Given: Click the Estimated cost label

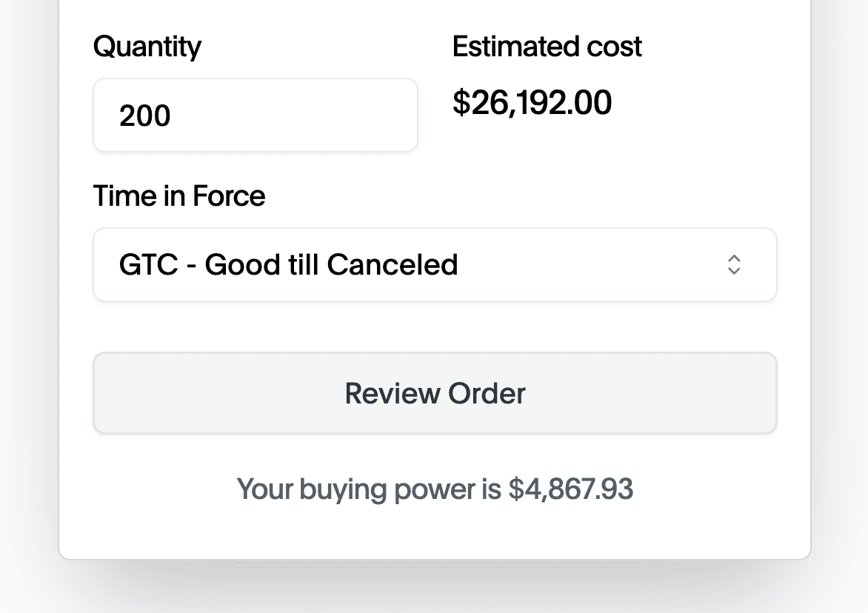Looking at the screenshot, I should coord(547,47).
